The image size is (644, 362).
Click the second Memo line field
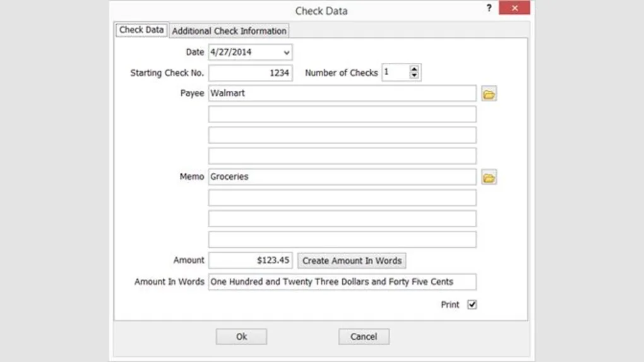coord(342,198)
